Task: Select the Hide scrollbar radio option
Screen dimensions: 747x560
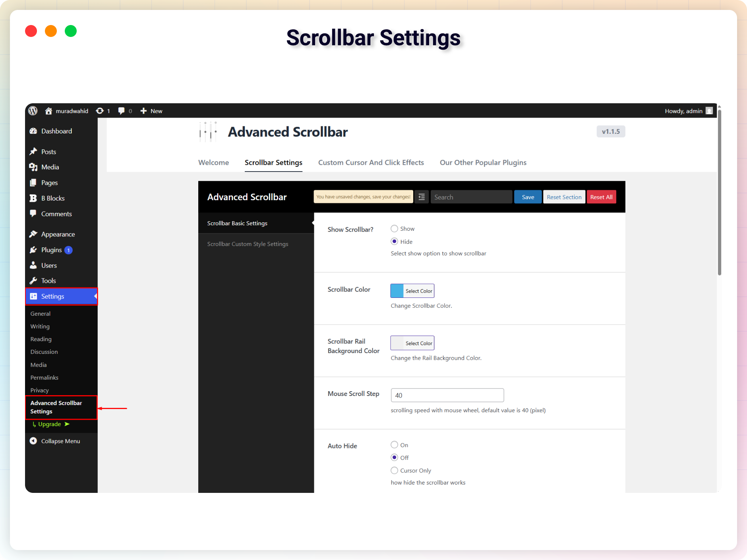Action: point(394,241)
